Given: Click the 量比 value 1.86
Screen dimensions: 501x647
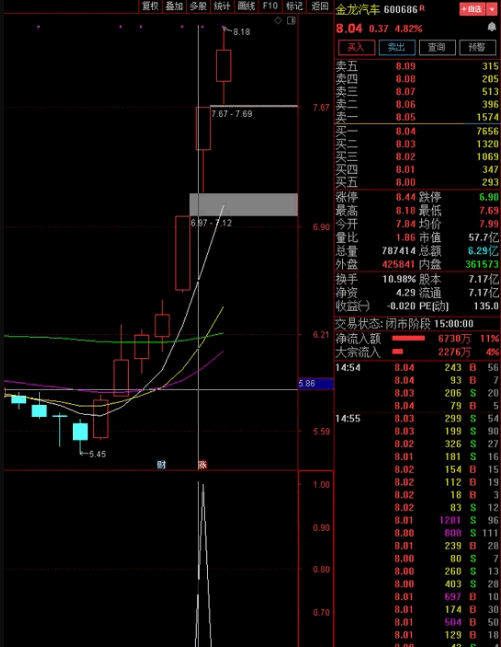Looking at the screenshot, I should pyautogui.click(x=405, y=237).
